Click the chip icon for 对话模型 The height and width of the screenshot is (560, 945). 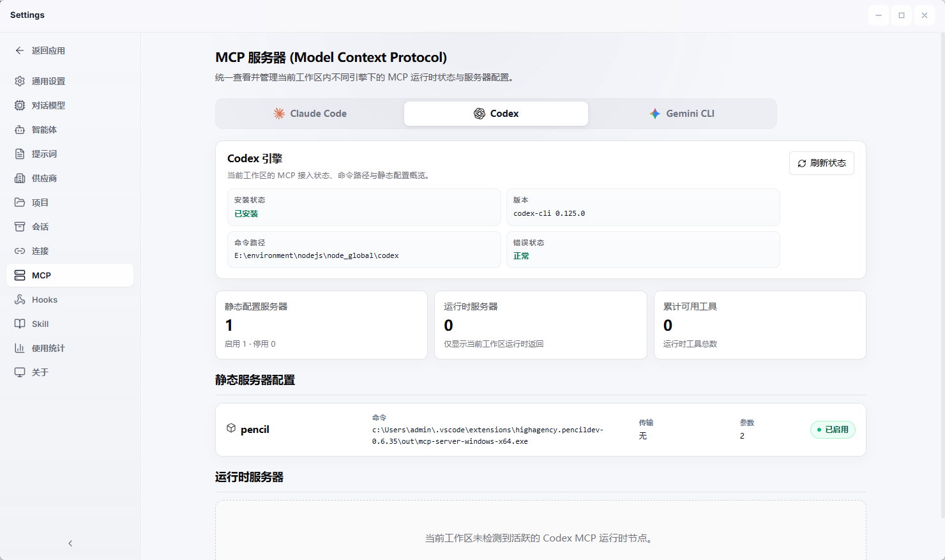[20, 105]
